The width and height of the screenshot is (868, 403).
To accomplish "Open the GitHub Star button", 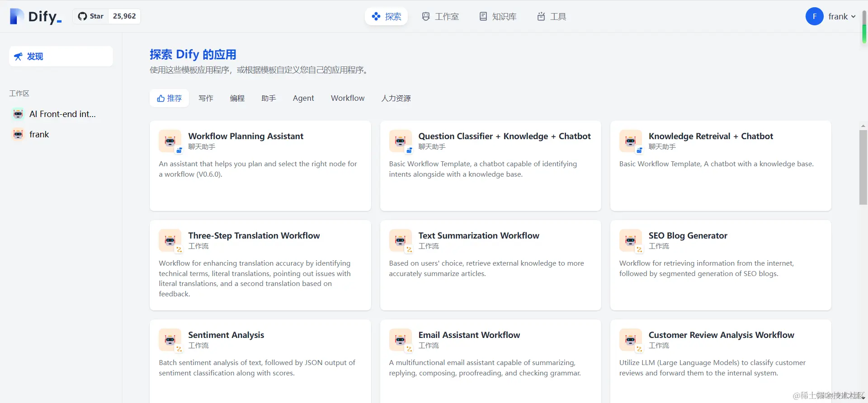I will 90,16.
